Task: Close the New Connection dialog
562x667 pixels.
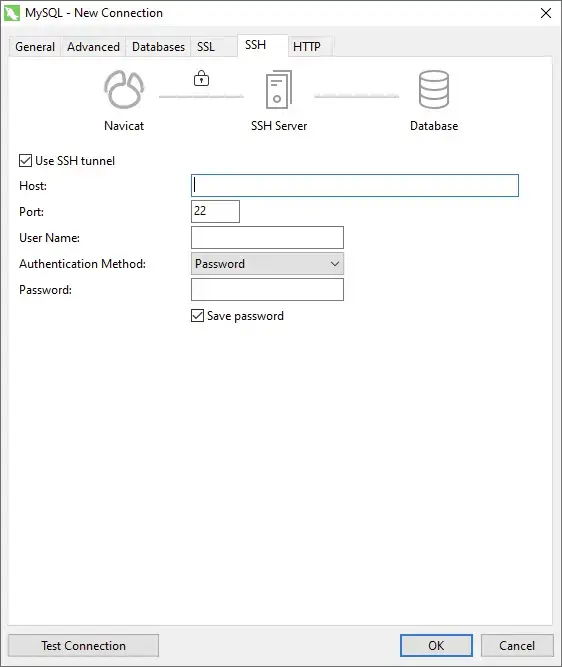Action: (546, 13)
